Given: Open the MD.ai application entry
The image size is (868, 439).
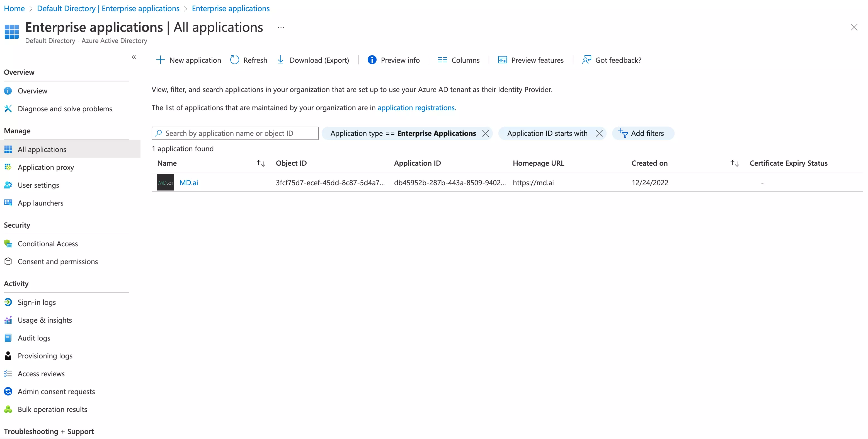Looking at the screenshot, I should click(x=188, y=182).
